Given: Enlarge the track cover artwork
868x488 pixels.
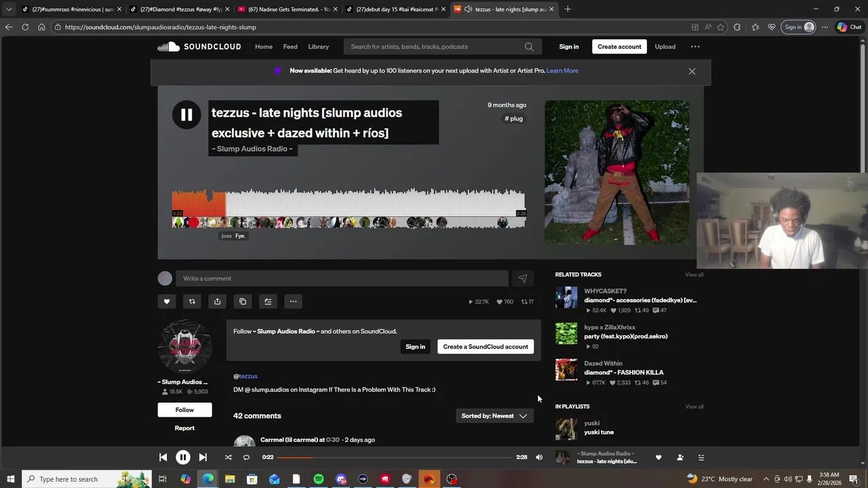Looking at the screenshot, I should (x=617, y=172).
